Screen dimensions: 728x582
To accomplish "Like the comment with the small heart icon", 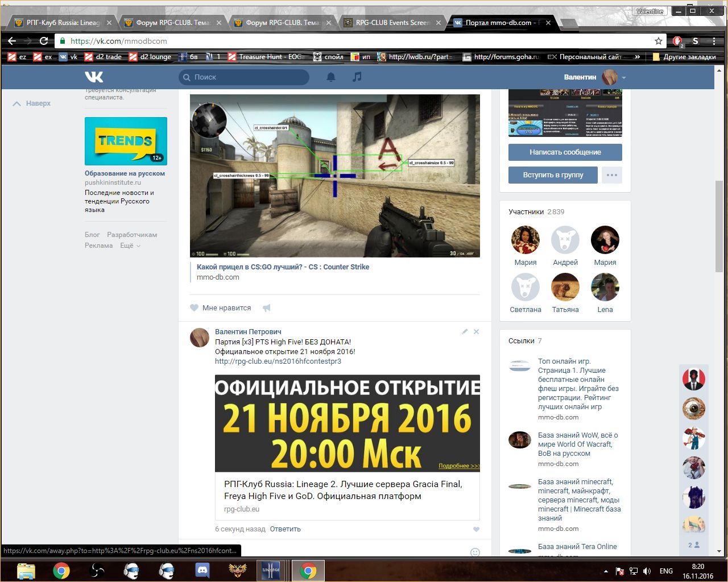I will [x=477, y=529].
